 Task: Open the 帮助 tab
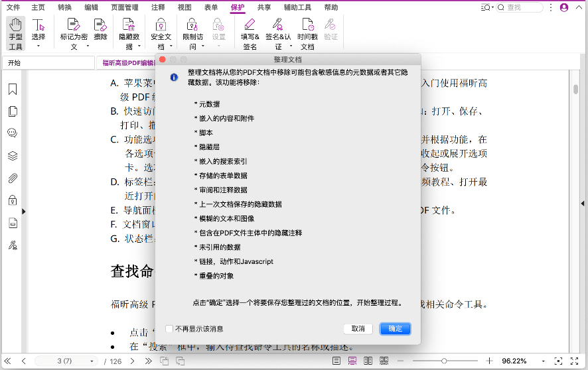click(x=331, y=7)
